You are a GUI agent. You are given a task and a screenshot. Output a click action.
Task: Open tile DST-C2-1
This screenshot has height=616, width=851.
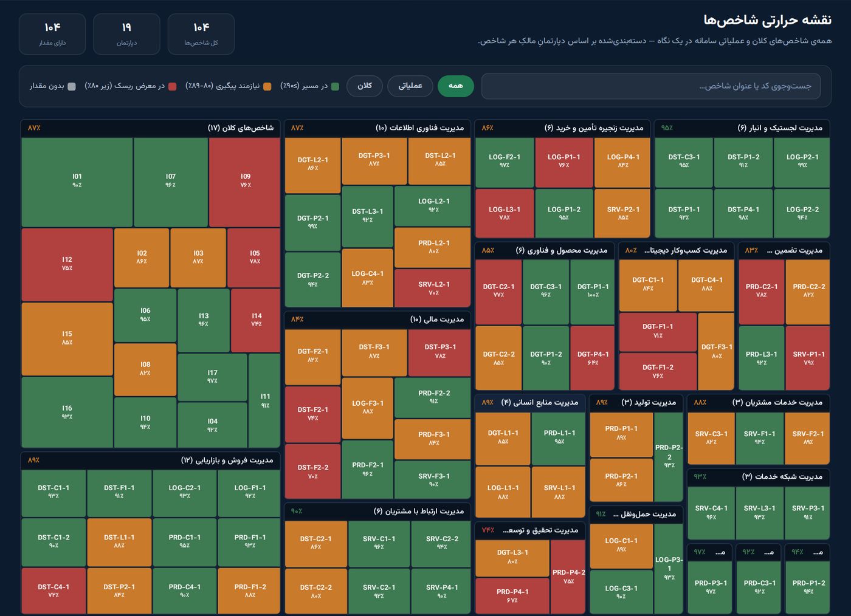(315, 543)
